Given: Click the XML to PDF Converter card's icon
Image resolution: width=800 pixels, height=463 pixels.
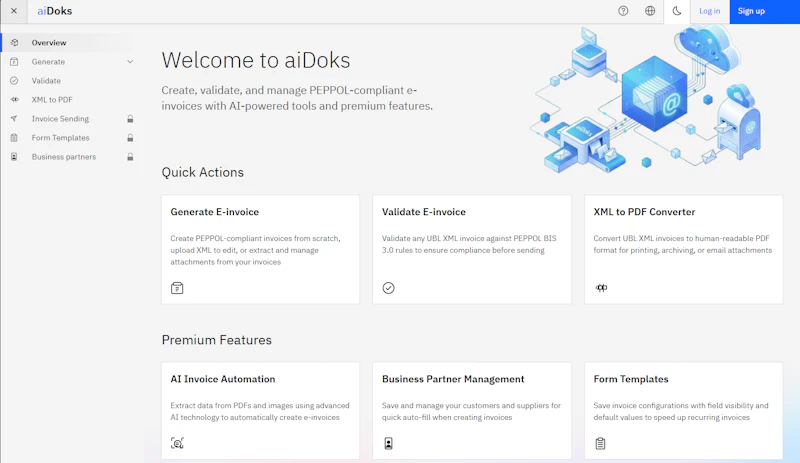Looking at the screenshot, I should point(602,288).
